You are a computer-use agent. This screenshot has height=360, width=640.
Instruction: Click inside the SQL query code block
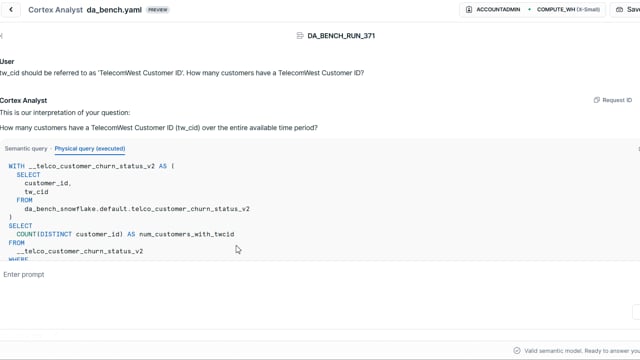pos(320,209)
